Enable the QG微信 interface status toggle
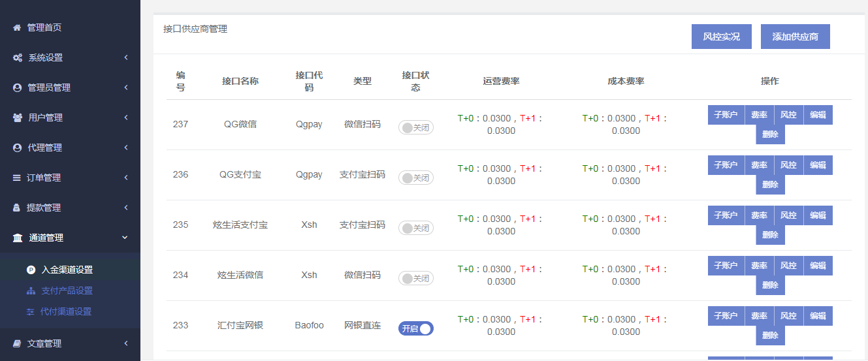This screenshot has width=868, height=361. [x=415, y=128]
